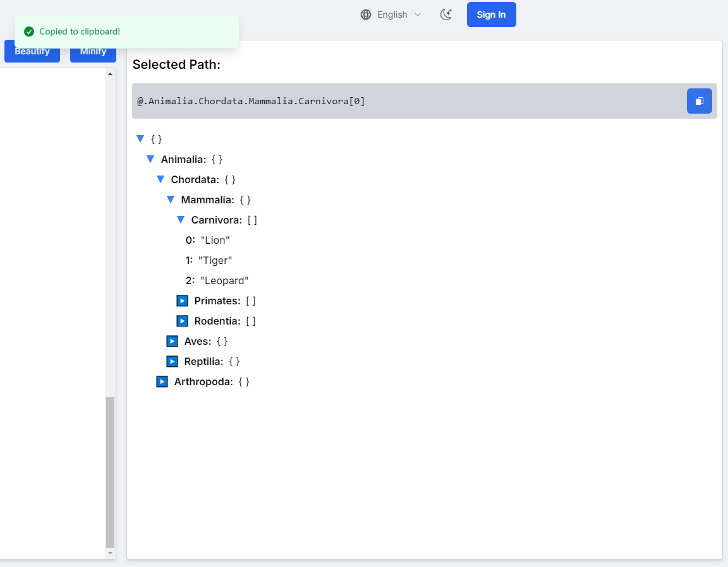Expand Primates using its arrow icon

tap(182, 301)
